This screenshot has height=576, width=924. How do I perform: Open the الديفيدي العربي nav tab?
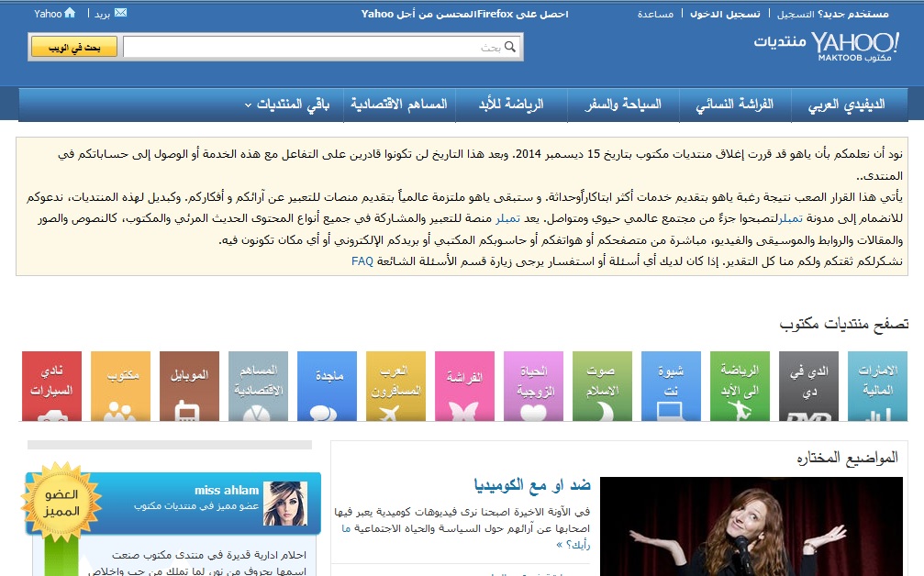[847, 105]
